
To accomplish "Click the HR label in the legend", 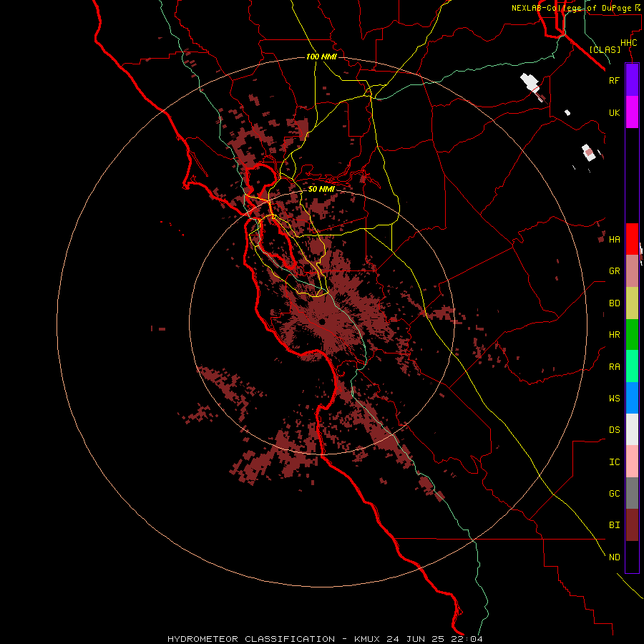I will (x=615, y=335).
